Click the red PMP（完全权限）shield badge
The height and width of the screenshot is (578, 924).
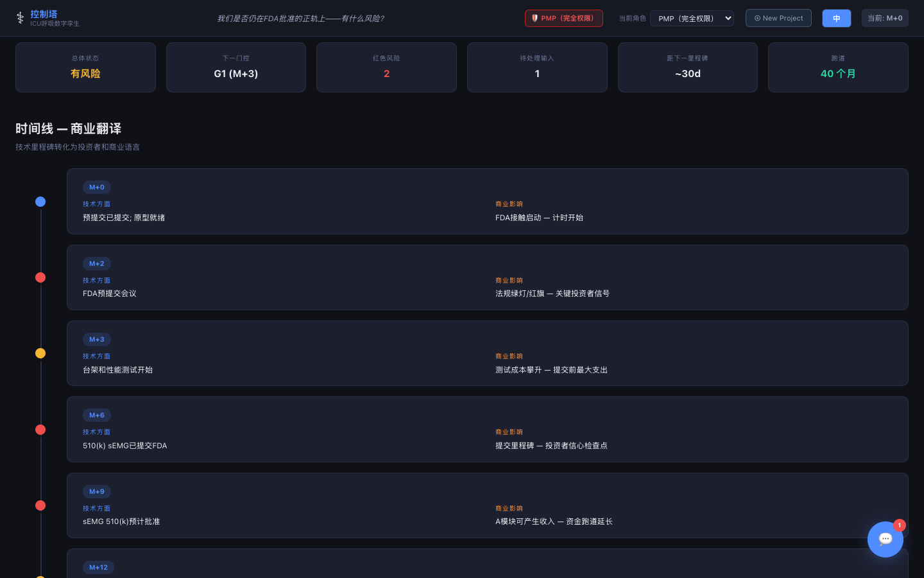pyautogui.click(x=564, y=18)
